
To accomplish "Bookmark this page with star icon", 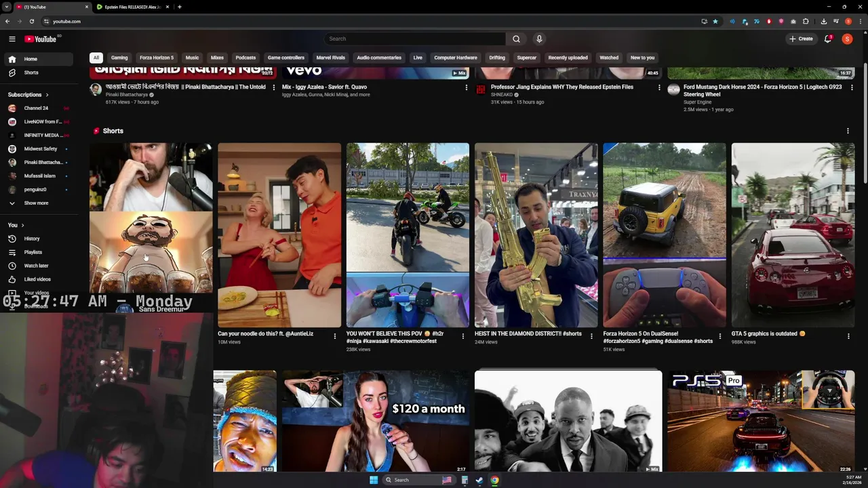I will [x=715, y=22].
